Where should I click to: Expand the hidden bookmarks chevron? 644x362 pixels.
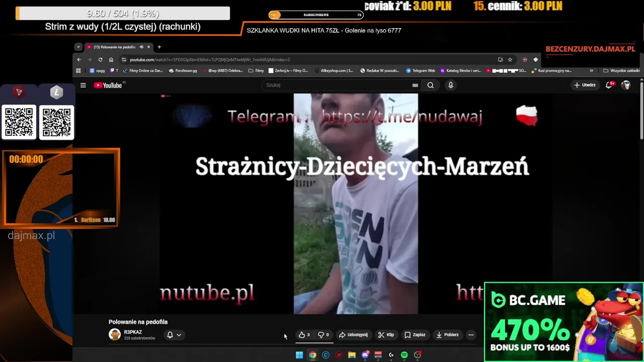591,71
